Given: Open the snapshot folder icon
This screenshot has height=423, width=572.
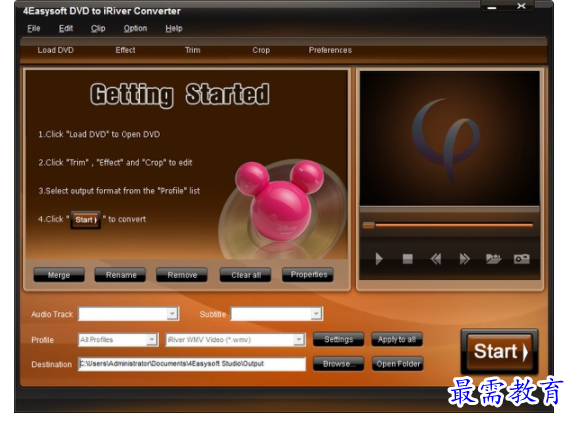Looking at the screenshot, I should (x=493, y=259).
